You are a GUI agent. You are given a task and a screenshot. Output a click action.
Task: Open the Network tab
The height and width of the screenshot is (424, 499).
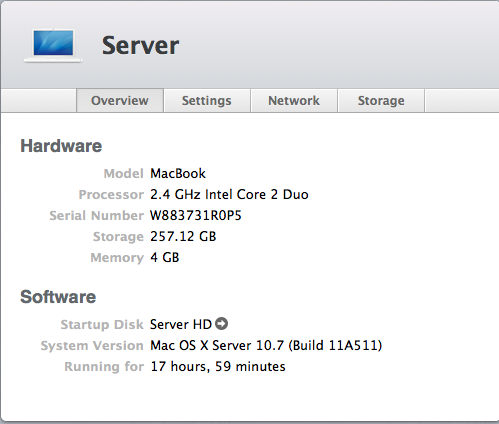pyautogui.click(x=294, y=100)
